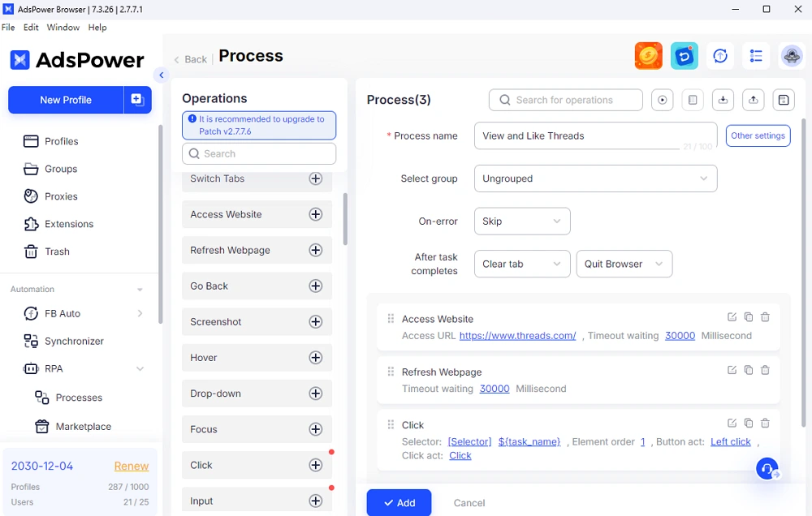The height and width of the screenshot is (516, 812).
Task: Click the export process upload icon
Action: coord(754,100)
